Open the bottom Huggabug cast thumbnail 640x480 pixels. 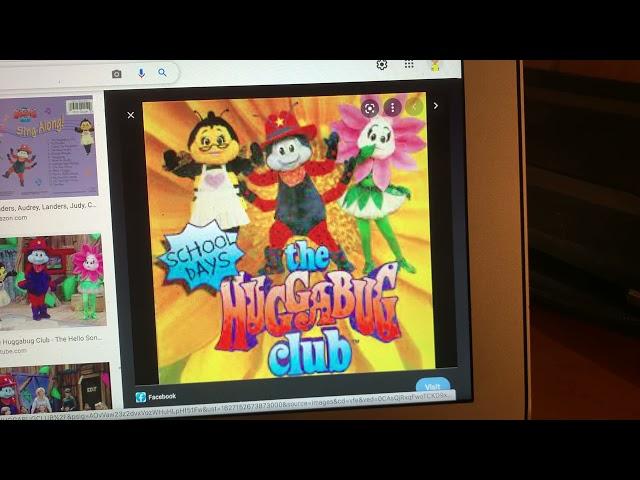point(55,388)
